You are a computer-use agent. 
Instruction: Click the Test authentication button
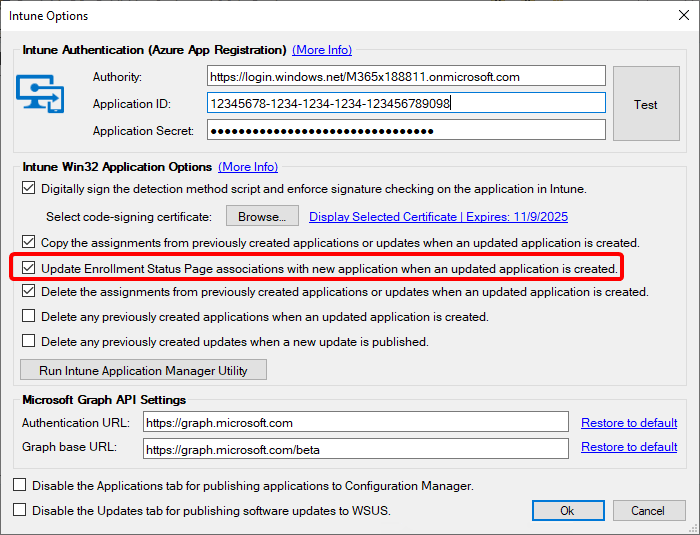646,104
